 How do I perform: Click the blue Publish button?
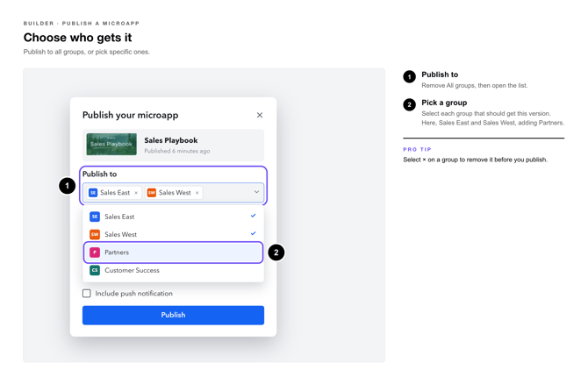(x=173, y=315)
